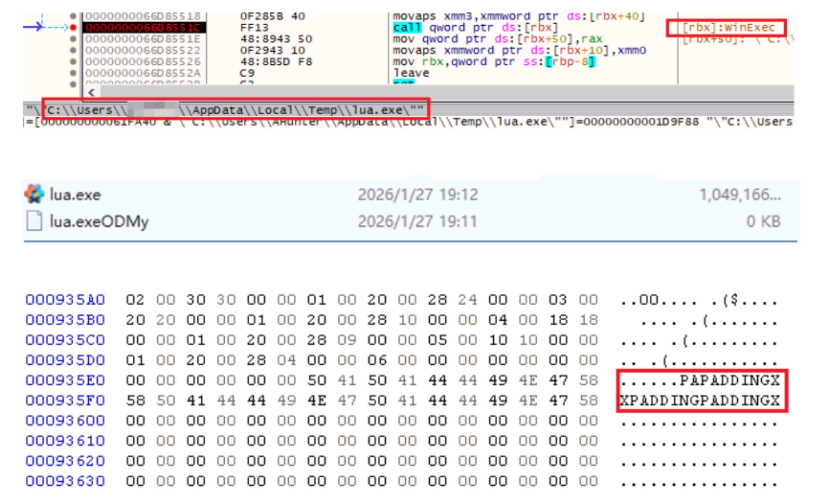The height and width of the screenshot is (504, 818).
Task: Click the blank file icon of lua.exeODMy
Action: point(34,221)
